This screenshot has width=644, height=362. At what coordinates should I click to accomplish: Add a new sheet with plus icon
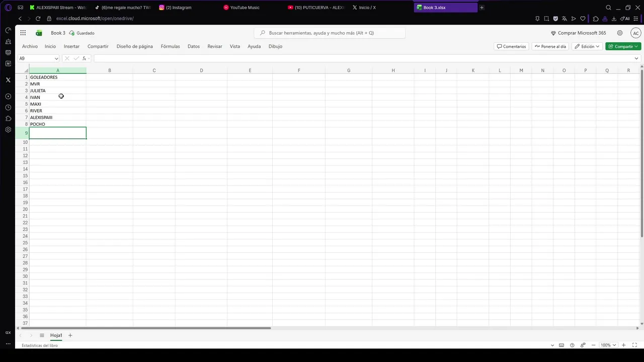coord(70,335)
